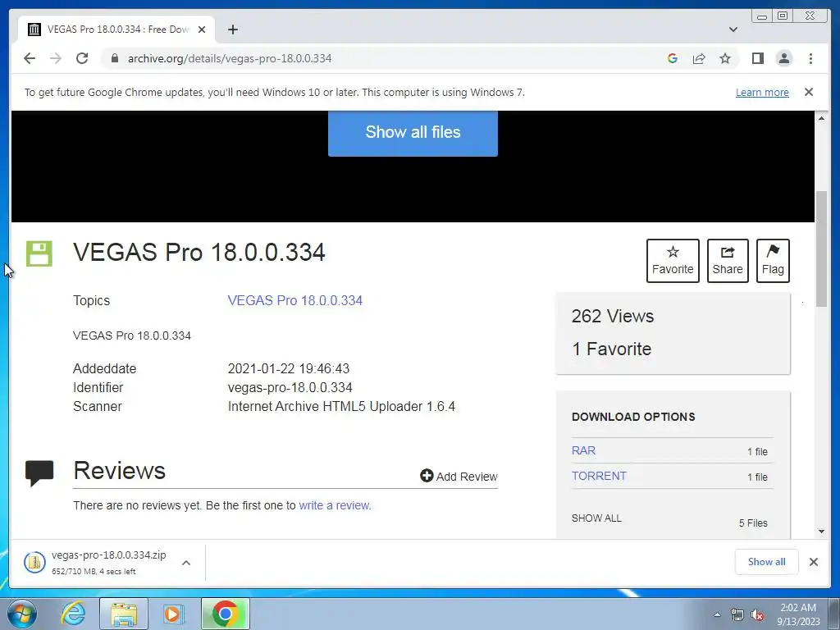
Task: Close the VEGAS Pro browser tab
Action: pyautogui.click(x=202, y=30)
